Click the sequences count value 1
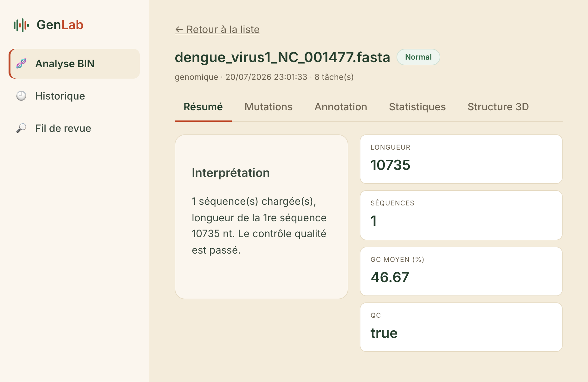The width and height of the screenshot is (588, 382). coord(374,221)
